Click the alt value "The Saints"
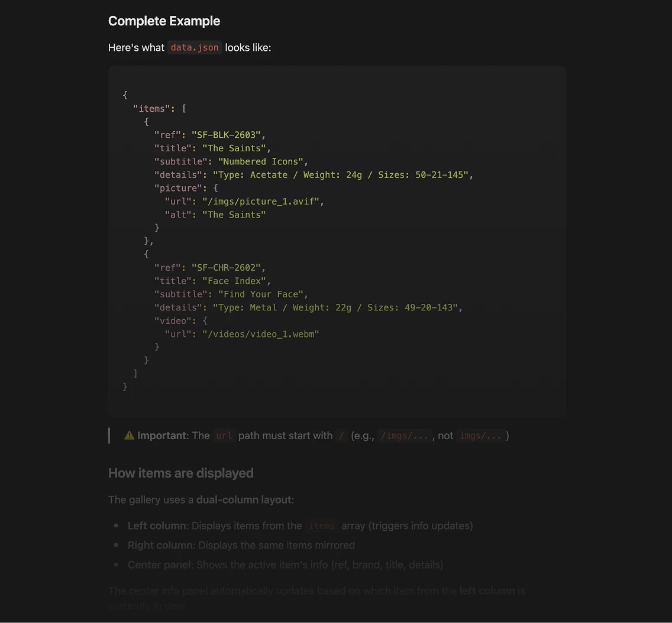Image resolution: width=672 pixels, height=623 pixels. tap(234, 215)
